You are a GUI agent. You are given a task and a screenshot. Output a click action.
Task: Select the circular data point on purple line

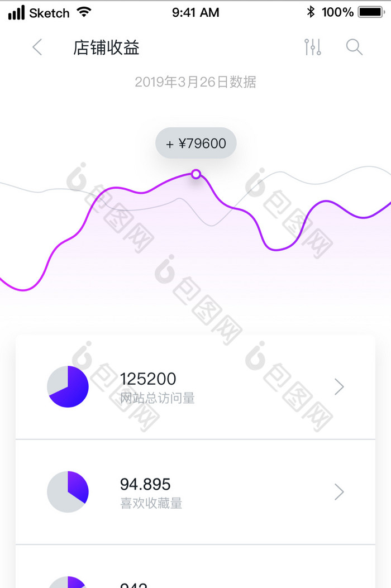[196, 174]
